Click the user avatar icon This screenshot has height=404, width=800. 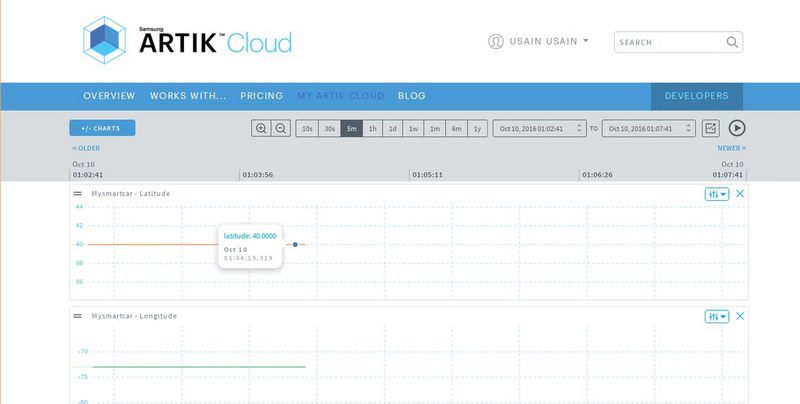tap(495, 41)
